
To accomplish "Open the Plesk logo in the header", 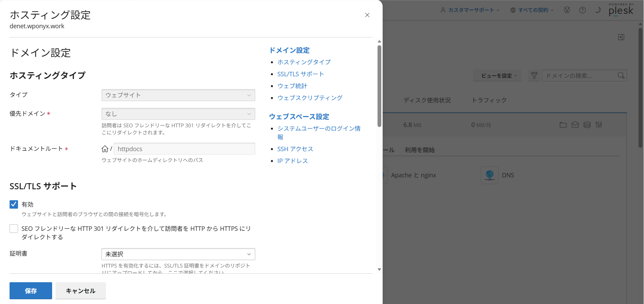I will click(621, 10).
